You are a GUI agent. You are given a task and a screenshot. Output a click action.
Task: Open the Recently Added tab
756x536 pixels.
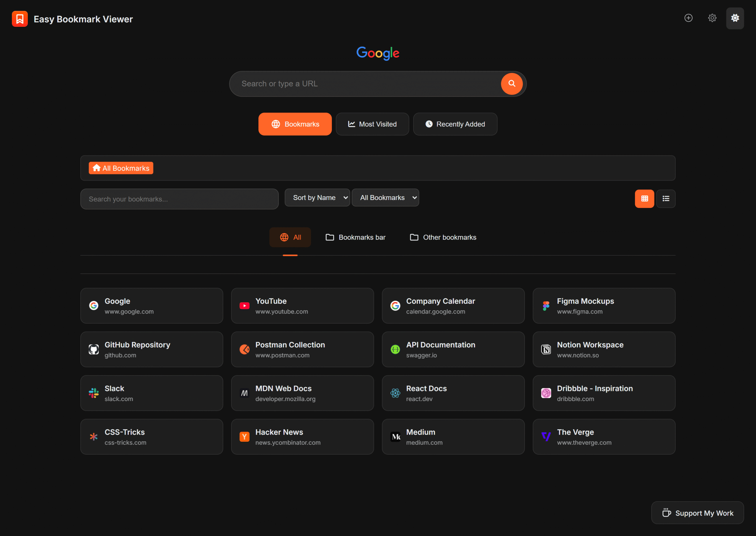click(455, 124)
